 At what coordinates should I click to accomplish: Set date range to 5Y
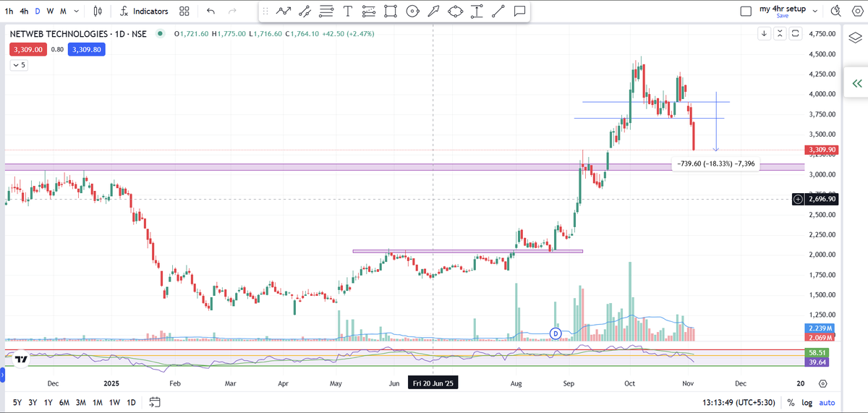click(16, 402)
